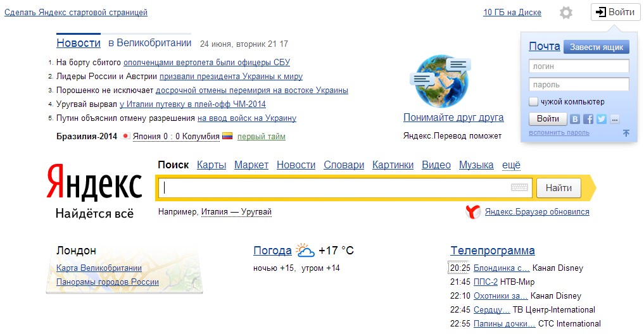Open the 10 ГБ на Диске link

512,12
